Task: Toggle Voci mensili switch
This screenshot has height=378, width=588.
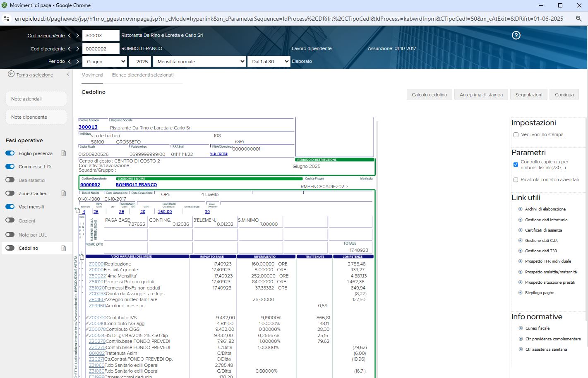Action: pos(10,206)
